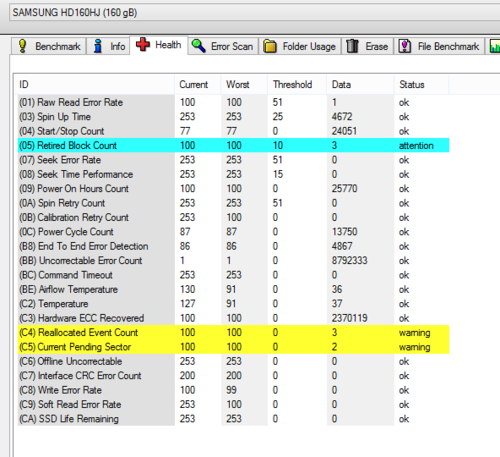The image size is (500, 457).
Task: Click the partially visible chart tab icon
Action: (x=495, y=46)
